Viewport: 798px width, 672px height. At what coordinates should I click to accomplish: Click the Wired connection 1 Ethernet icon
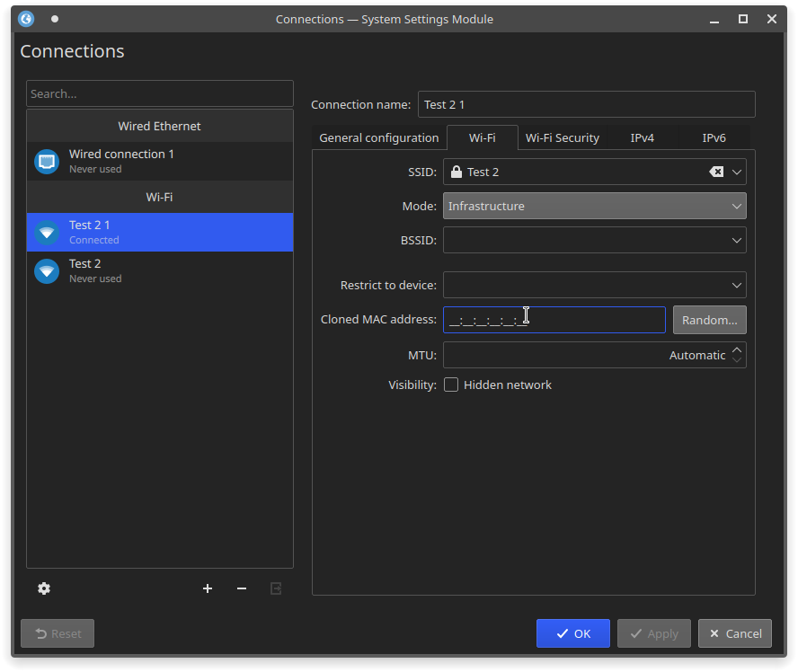[x=47, y=162]
